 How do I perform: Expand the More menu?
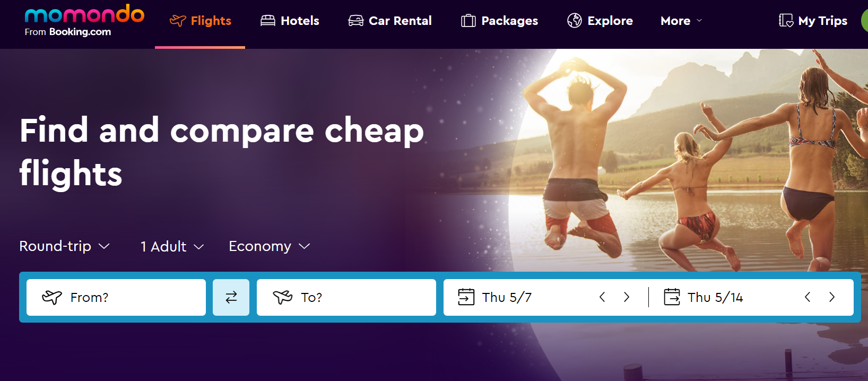point(681,21)
